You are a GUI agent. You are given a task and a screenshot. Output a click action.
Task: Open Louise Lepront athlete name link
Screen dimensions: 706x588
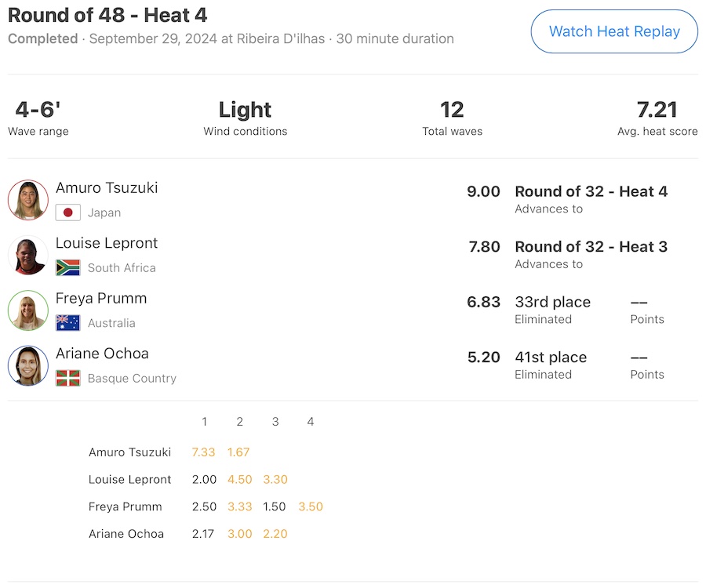[x=107, y=243]
